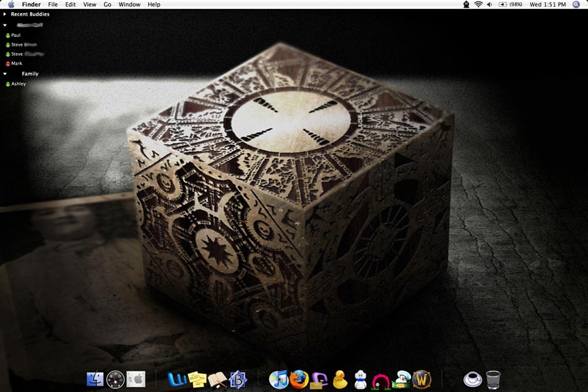Viewport: 588px width, 392px height.
Task: Launch Firefox browser from the Dock
Action: pyautogui.click(x=299, y=379)
